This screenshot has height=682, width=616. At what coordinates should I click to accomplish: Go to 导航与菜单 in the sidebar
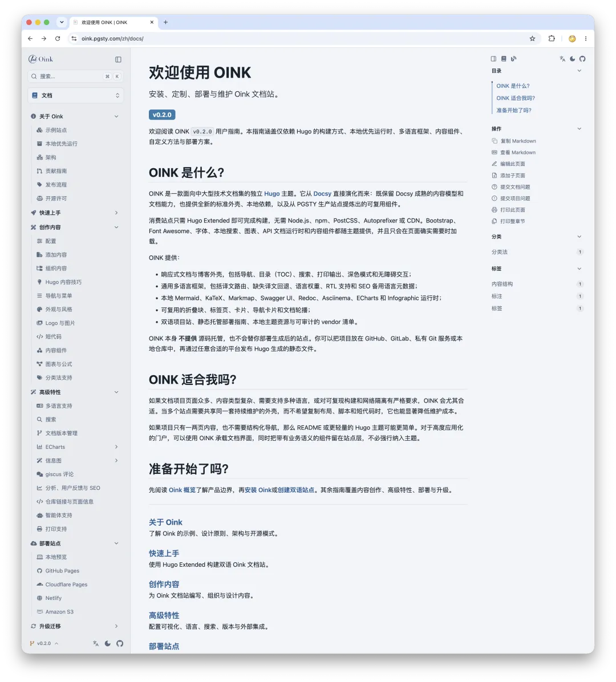(59, 296)
